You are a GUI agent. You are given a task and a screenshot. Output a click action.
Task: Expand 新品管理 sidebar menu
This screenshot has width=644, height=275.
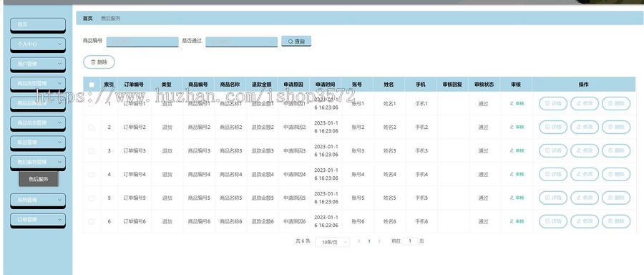pos(38,143)
